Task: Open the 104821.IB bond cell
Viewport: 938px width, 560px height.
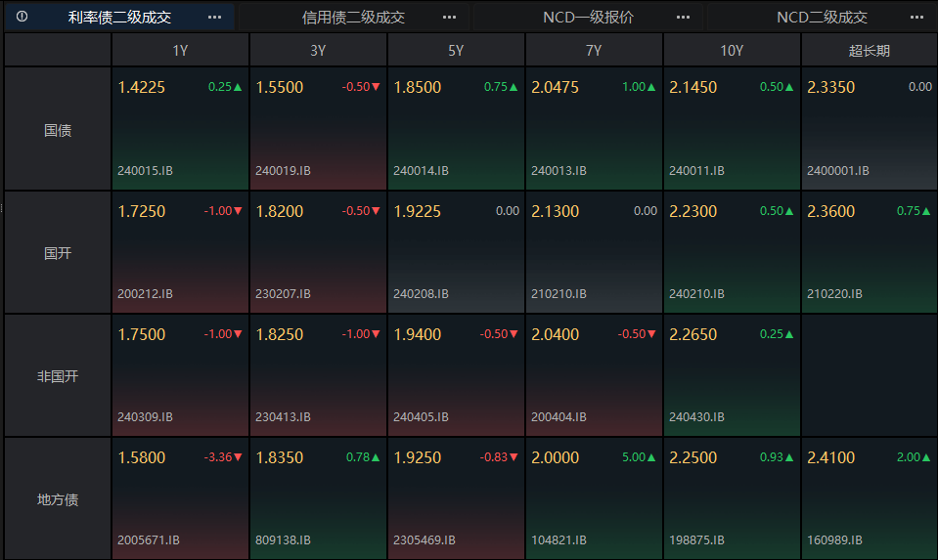Action: [x=594, y=498]
